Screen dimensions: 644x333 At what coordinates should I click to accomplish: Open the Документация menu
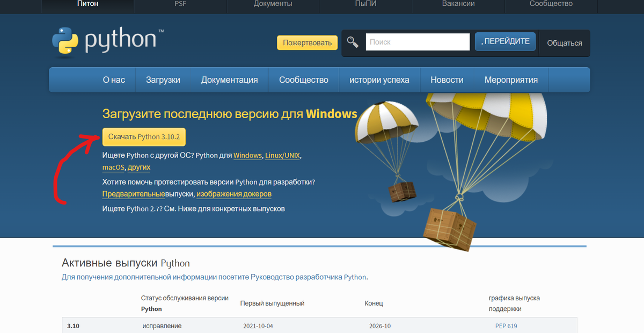230,80
